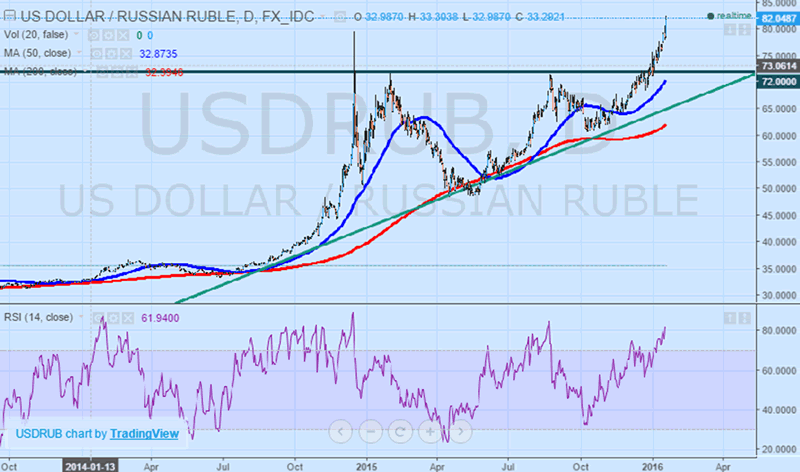This screenshot has height=472, width=800.
Task: Remove the Vol indicator with its X icon
Action: point(123,35)
